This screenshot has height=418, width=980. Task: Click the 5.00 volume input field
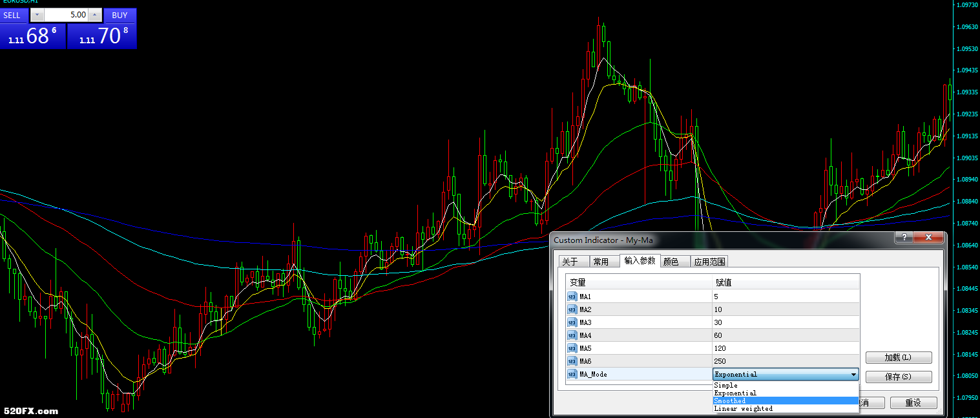66,15
